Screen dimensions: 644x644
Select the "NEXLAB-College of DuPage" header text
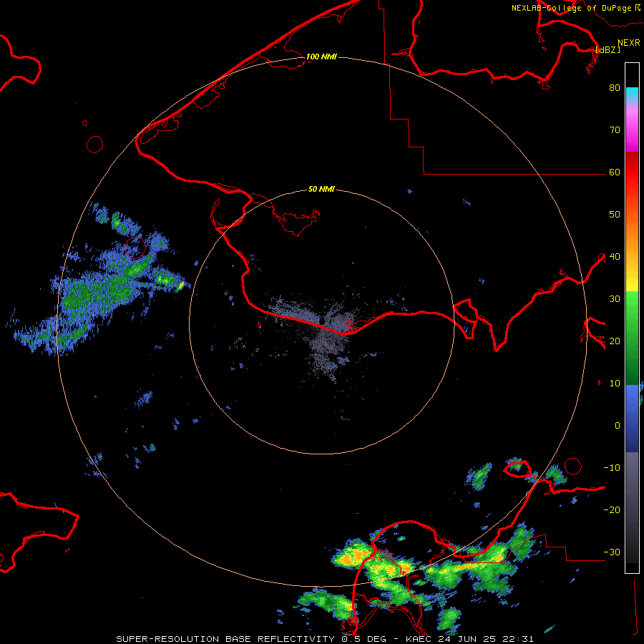click(x=571, y=8)
